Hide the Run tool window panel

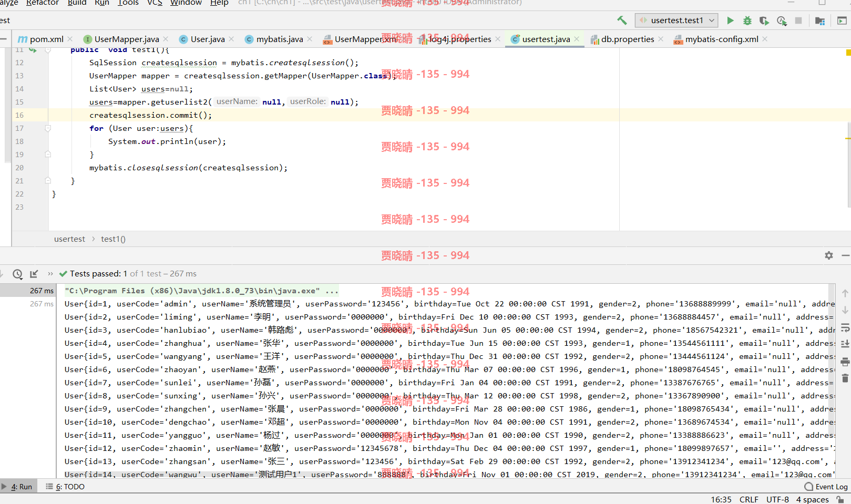(x=845, y=255)
